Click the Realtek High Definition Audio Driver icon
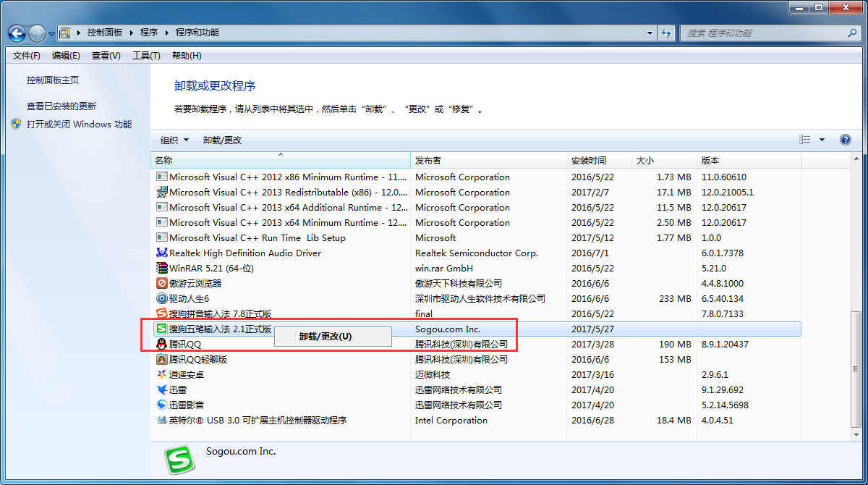The image size is (868, 485). [x=162, y=253]
